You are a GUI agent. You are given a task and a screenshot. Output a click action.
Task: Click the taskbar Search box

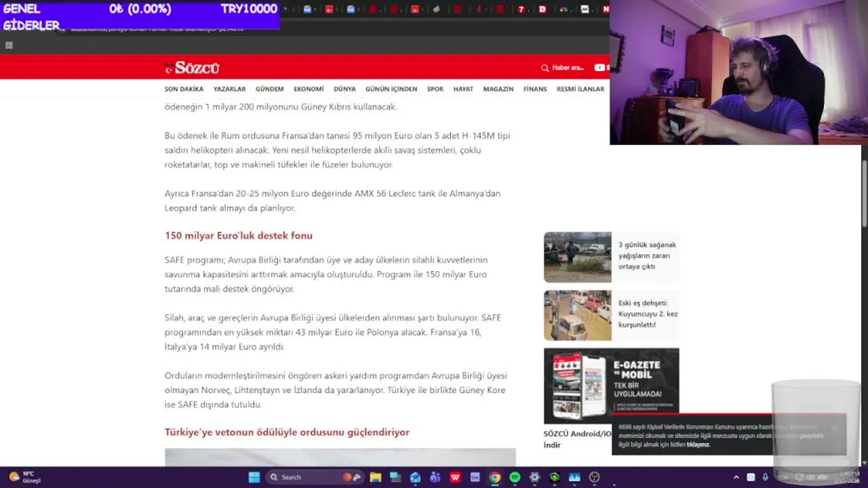coord(315,477)
